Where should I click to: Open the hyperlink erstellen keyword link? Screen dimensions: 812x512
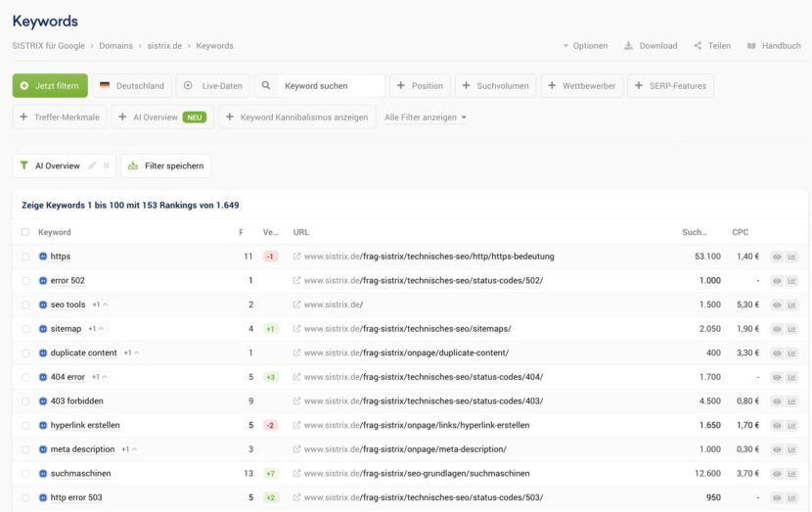[x=85, y=426]
